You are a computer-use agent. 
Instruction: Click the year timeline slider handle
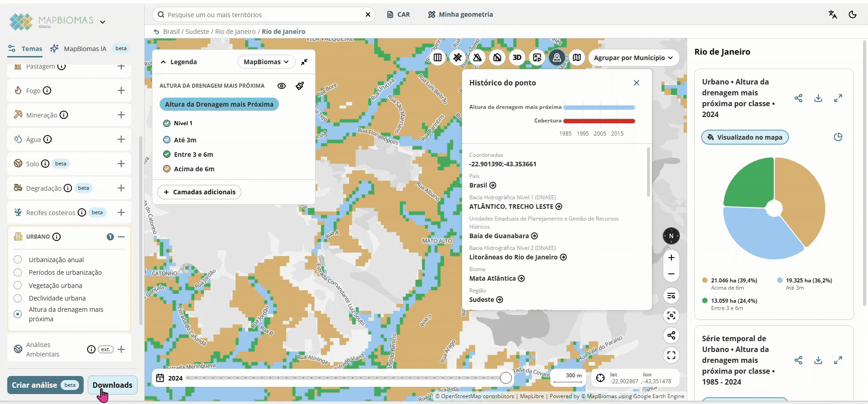coord(506,378)
